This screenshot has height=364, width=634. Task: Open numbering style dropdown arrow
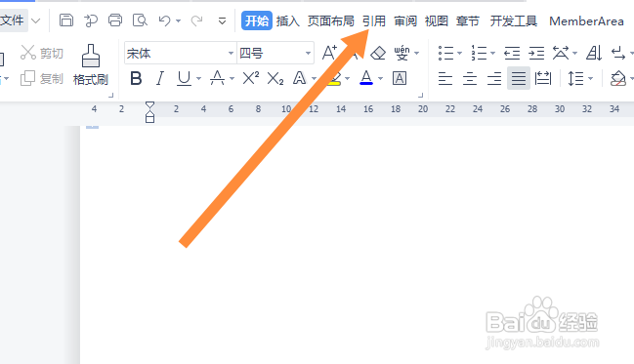click(x=493, y=53)
